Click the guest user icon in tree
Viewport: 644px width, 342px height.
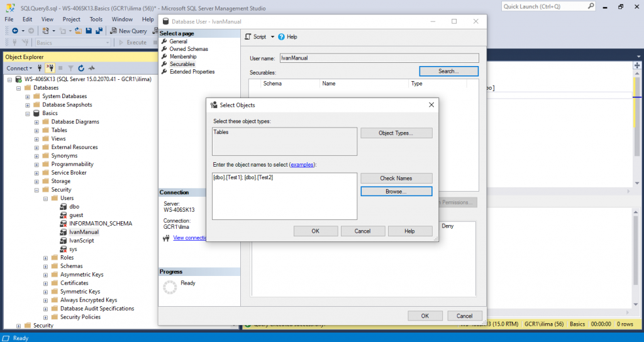tap(64, 215)
